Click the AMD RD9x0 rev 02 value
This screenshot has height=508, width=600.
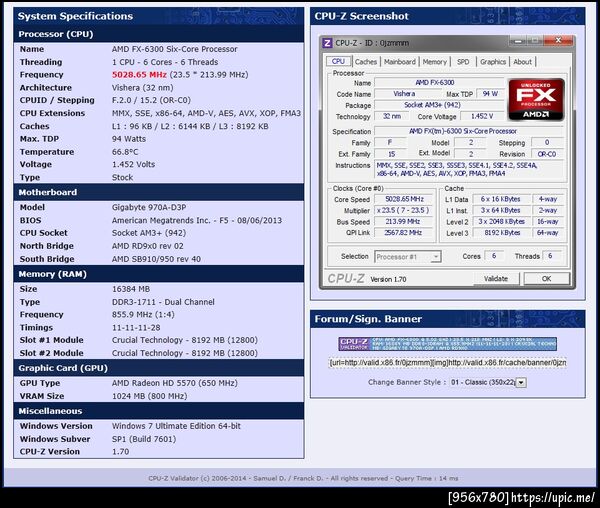point(147,246)
